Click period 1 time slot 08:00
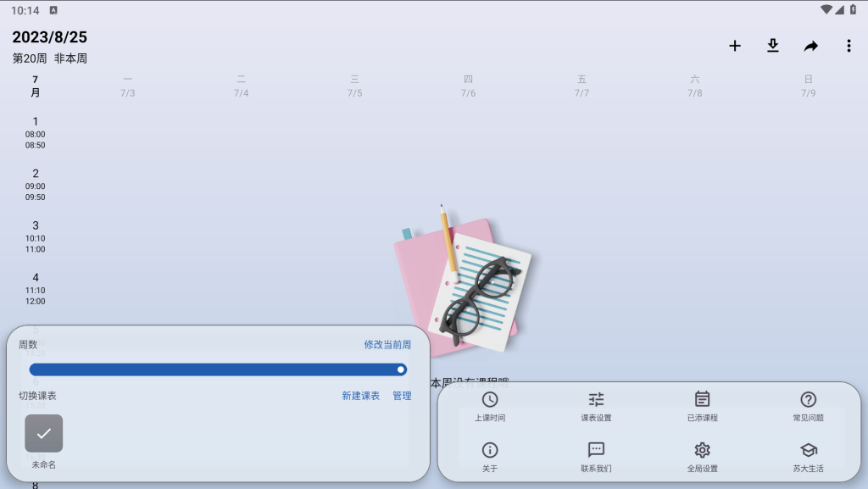This screenshot has width=868, height=489. (x=36, y=133)
